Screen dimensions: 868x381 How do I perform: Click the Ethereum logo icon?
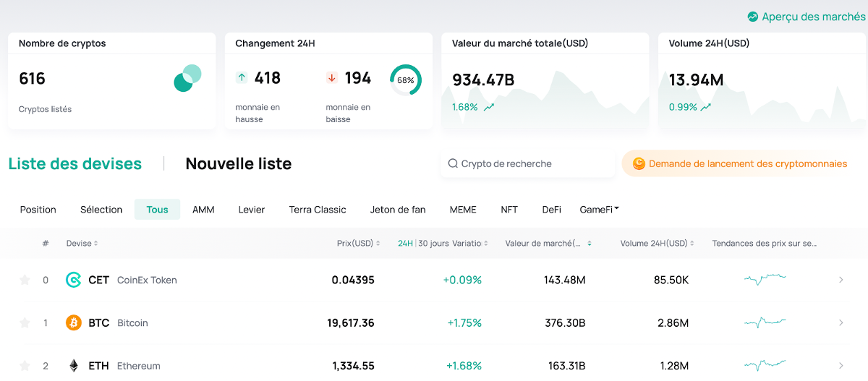click(74, 366)
